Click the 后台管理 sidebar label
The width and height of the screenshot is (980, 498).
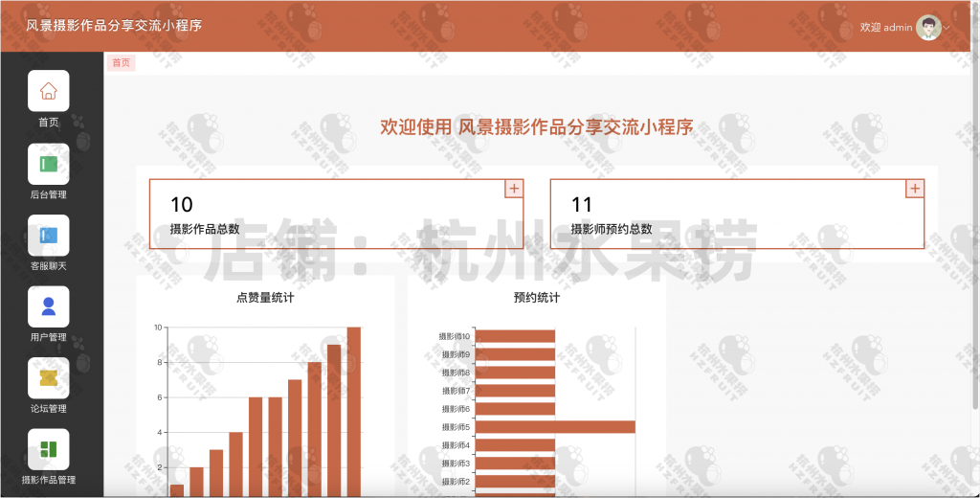click(x=48, y=194)
